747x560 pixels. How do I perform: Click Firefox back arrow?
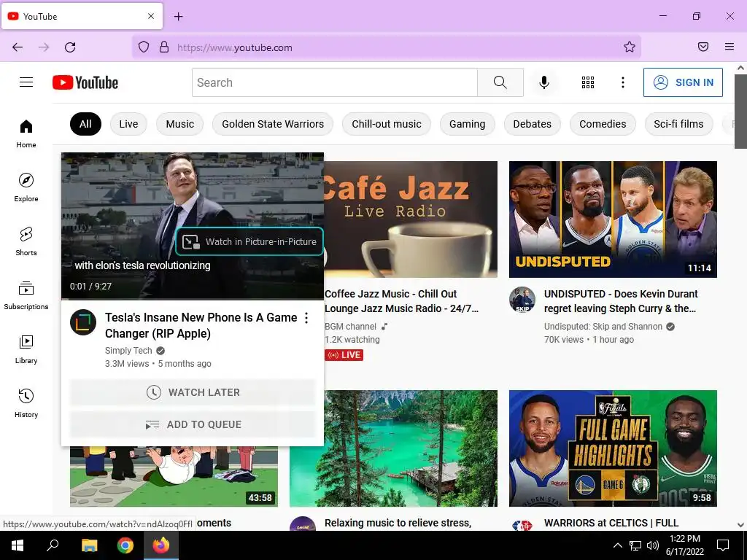(18, 47)
